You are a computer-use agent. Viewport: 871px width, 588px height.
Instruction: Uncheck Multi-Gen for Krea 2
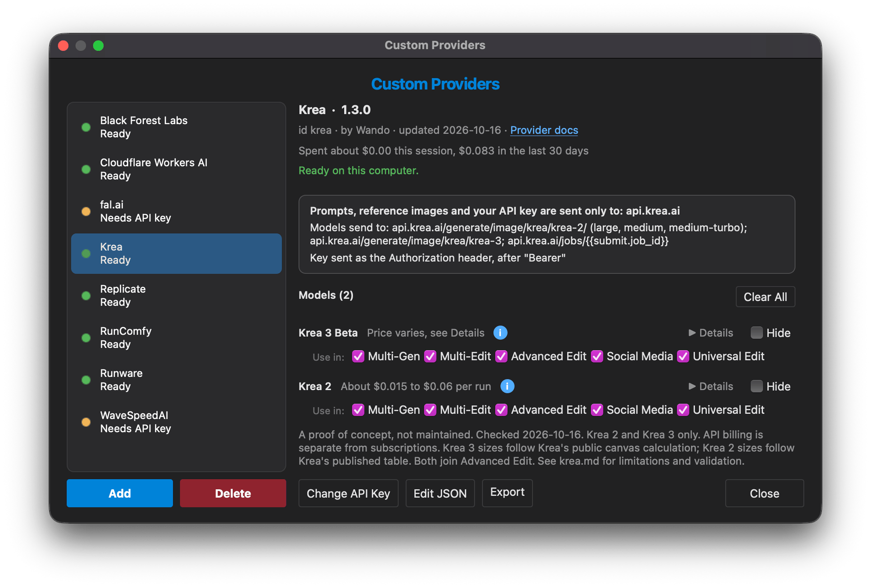pos(358,410)
